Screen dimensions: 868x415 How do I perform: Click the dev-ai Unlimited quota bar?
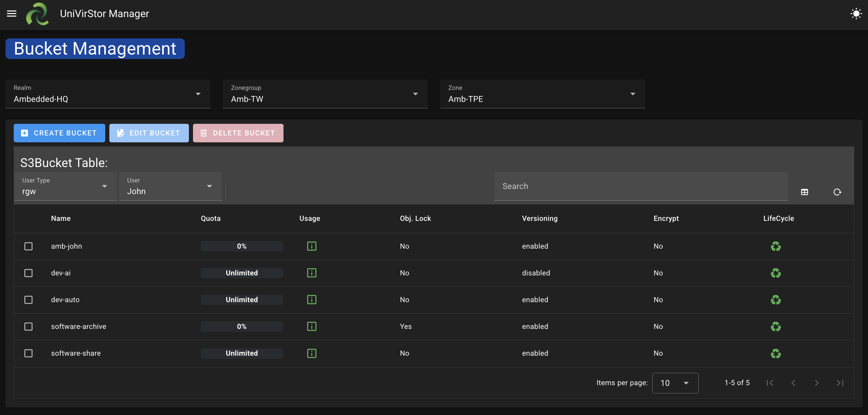[242, 273]
